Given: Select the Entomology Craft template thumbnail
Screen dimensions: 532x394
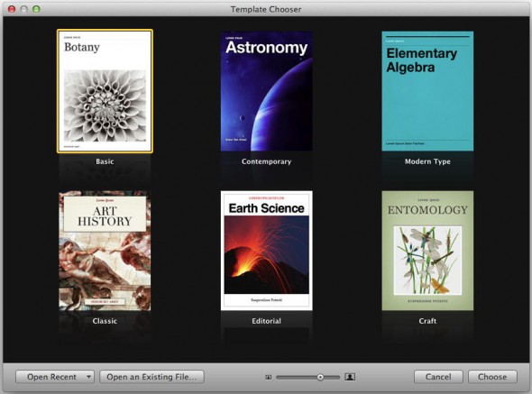Looking at the screenshot, I should tap(427, 251).
